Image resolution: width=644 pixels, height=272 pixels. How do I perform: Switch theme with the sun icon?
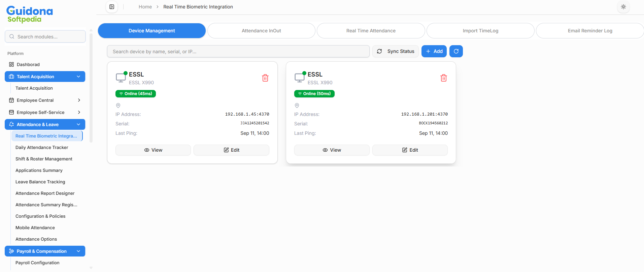point(623,7)
